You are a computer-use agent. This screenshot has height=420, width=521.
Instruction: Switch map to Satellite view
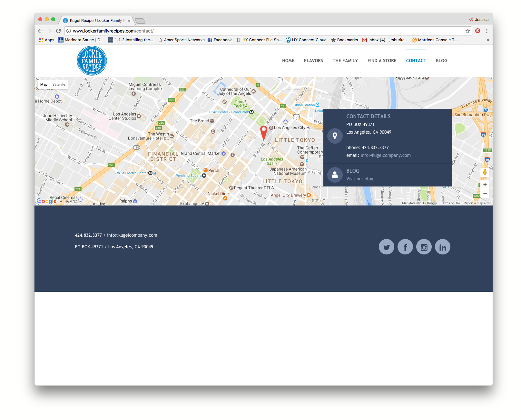click(59, 84)
